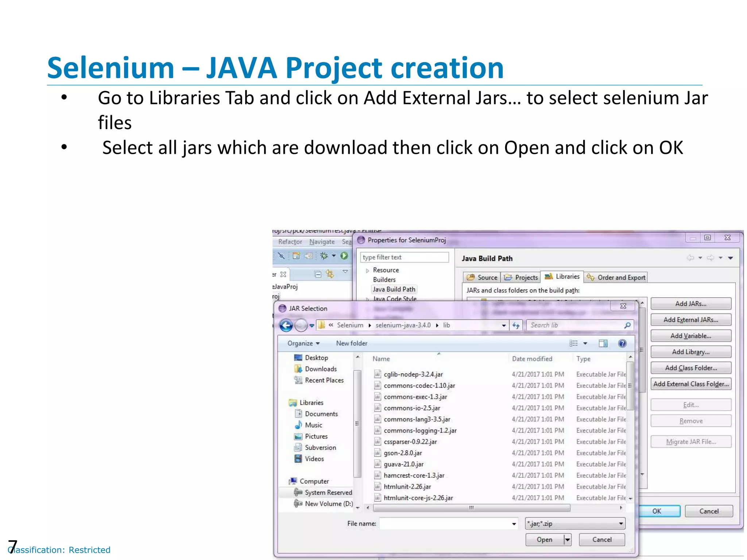
Task: Toggle the preview pane icon
Action: 603,343
